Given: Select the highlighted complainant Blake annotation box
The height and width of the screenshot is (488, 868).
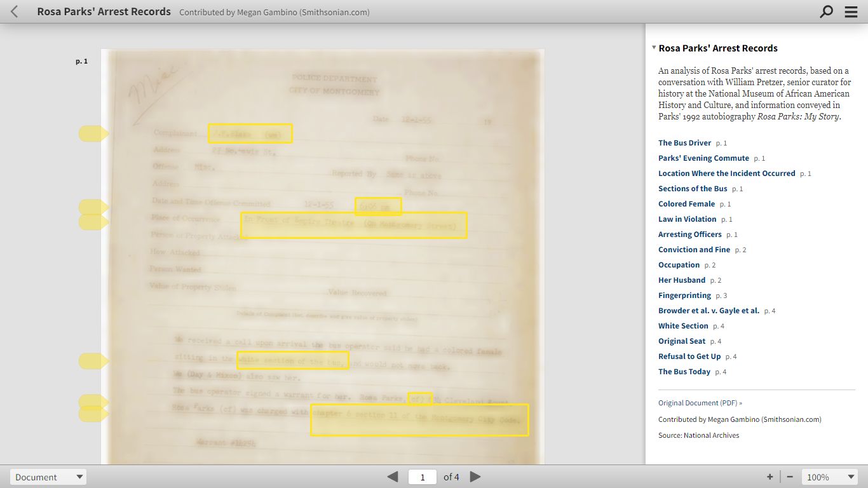Looking at the screenshot, I should click(250, 133).
